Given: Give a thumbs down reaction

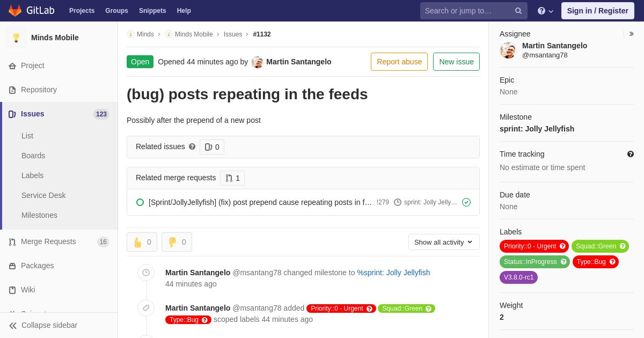Looking at the screenshot, I should [x=177, y=242].
